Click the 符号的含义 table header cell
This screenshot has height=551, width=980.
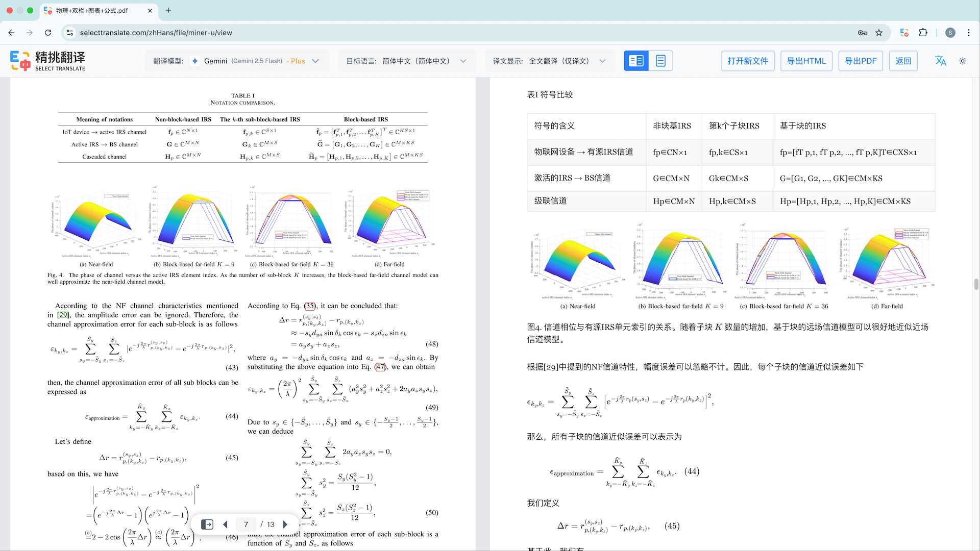586,126
